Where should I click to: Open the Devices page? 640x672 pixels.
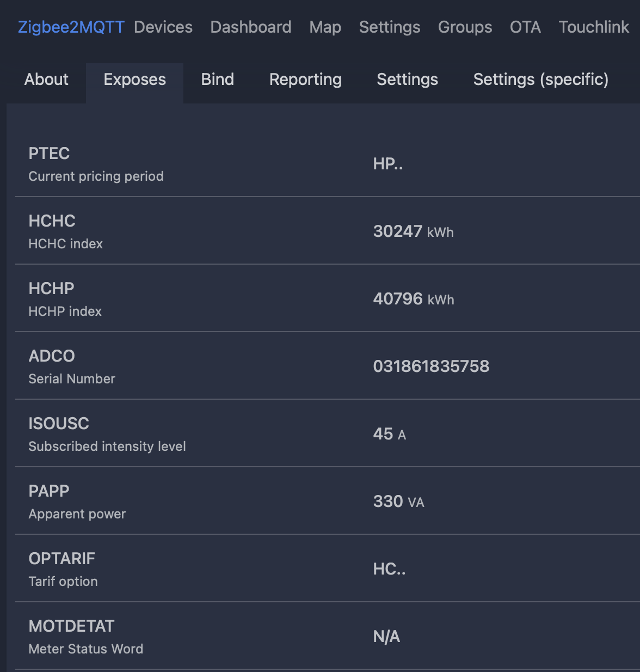[x=163, y=27]
